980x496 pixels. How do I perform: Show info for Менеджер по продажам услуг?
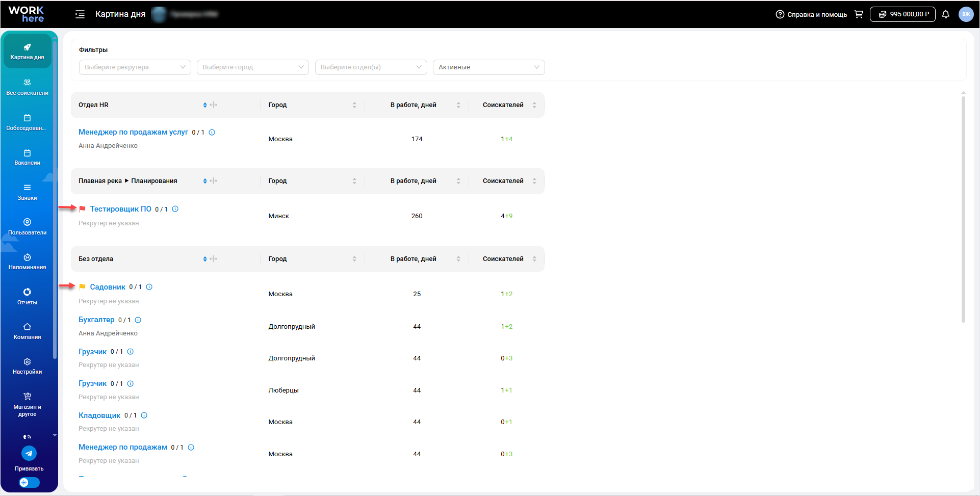coord(212,133)
